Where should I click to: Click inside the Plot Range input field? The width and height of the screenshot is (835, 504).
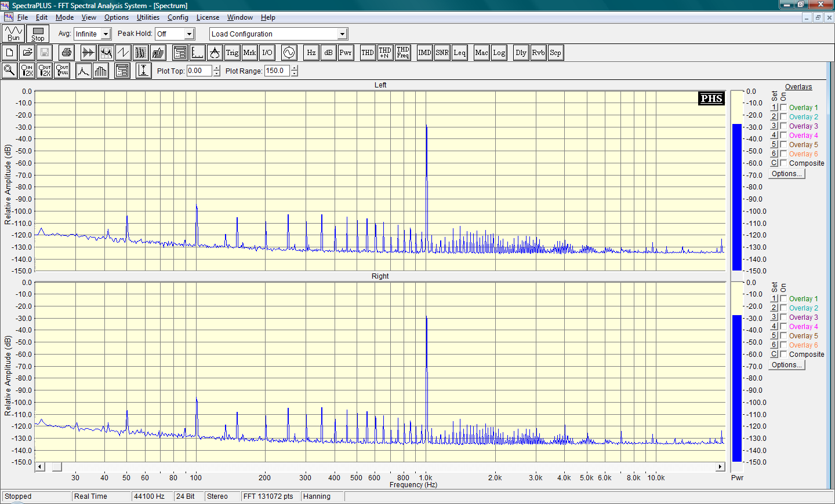[x=277, y=71]
